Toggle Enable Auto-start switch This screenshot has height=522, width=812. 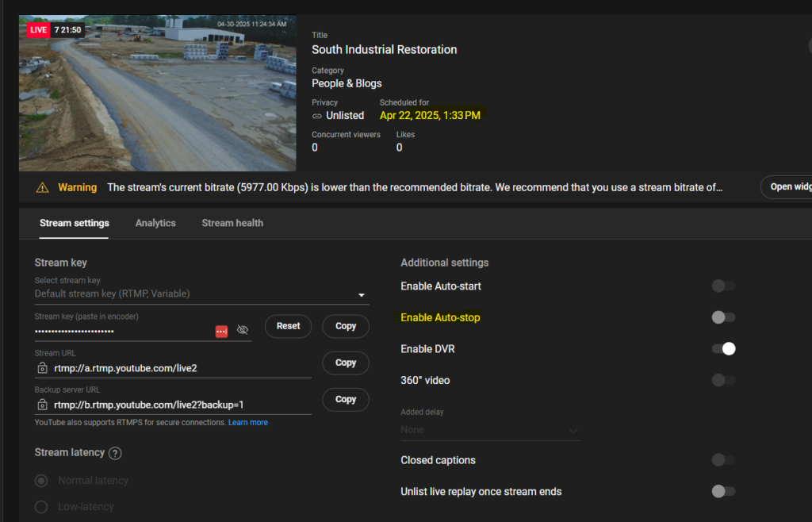pos(723,286)
